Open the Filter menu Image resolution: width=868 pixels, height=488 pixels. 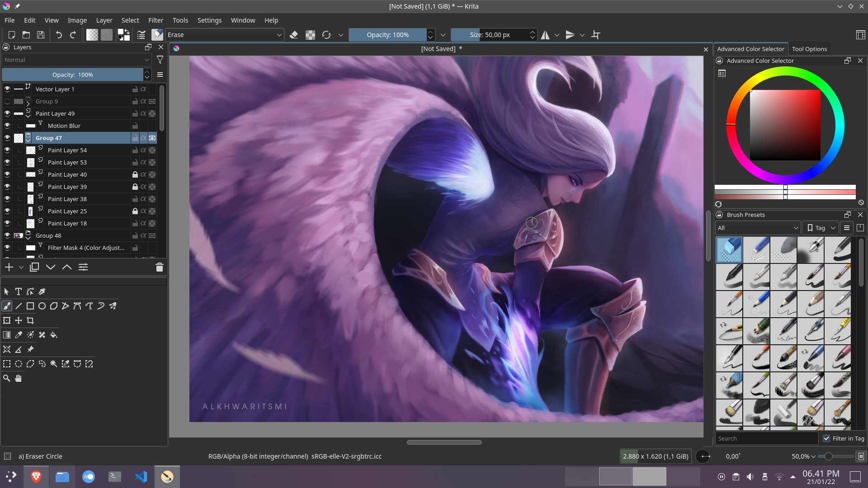click(156, 20)
